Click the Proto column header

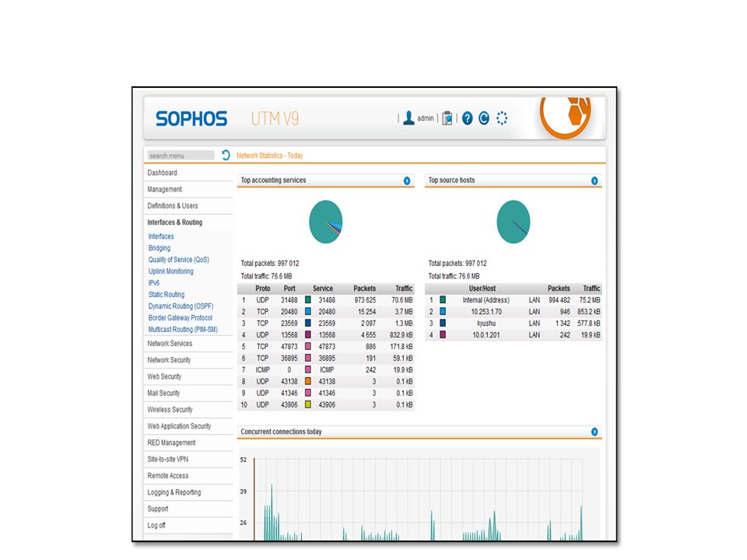coord(262,289)
